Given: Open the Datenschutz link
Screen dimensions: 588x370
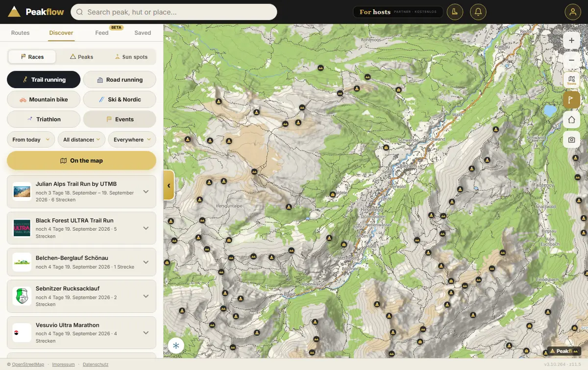Looking at the screenshot, I should coord(96,365).
